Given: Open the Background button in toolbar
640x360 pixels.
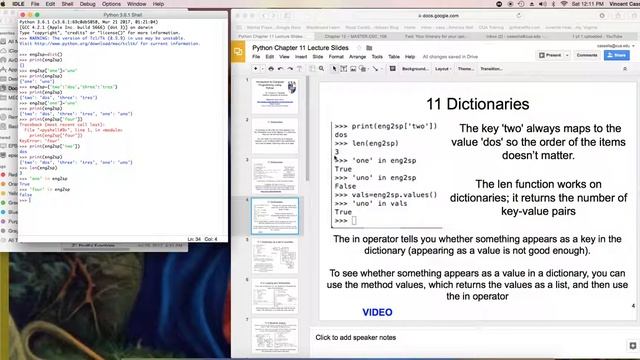Looking at the screenshot, I should click(x=415, y=69).
